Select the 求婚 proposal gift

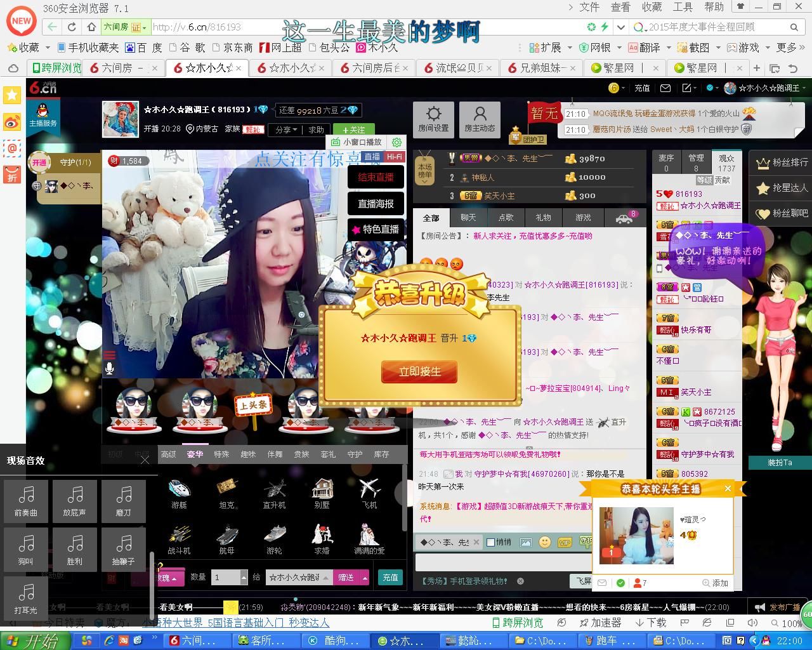tap(322, 540)
